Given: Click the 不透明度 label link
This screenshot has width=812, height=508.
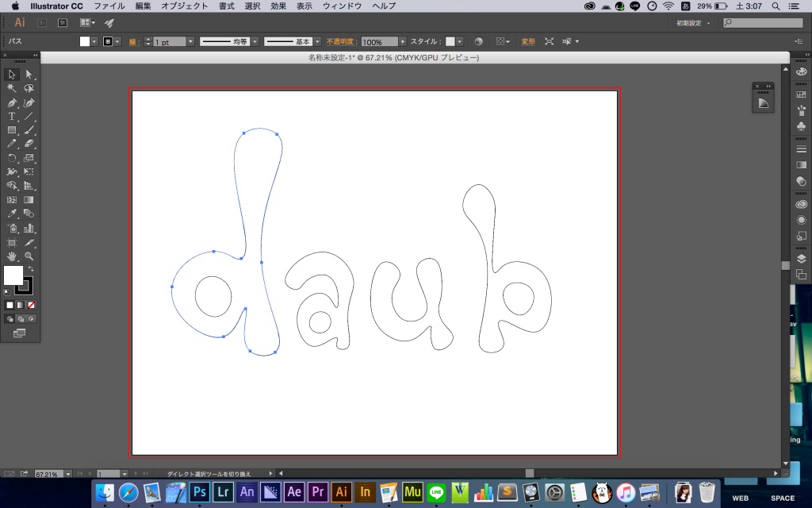Looking at the screenshot, I should (x=343, y=41).
